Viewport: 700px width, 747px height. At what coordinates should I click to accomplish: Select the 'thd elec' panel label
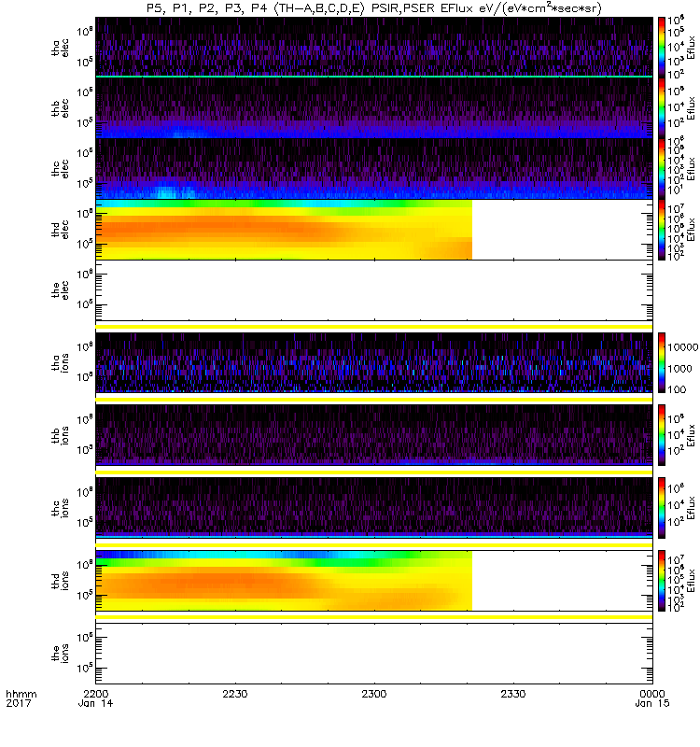coord(60,230)
